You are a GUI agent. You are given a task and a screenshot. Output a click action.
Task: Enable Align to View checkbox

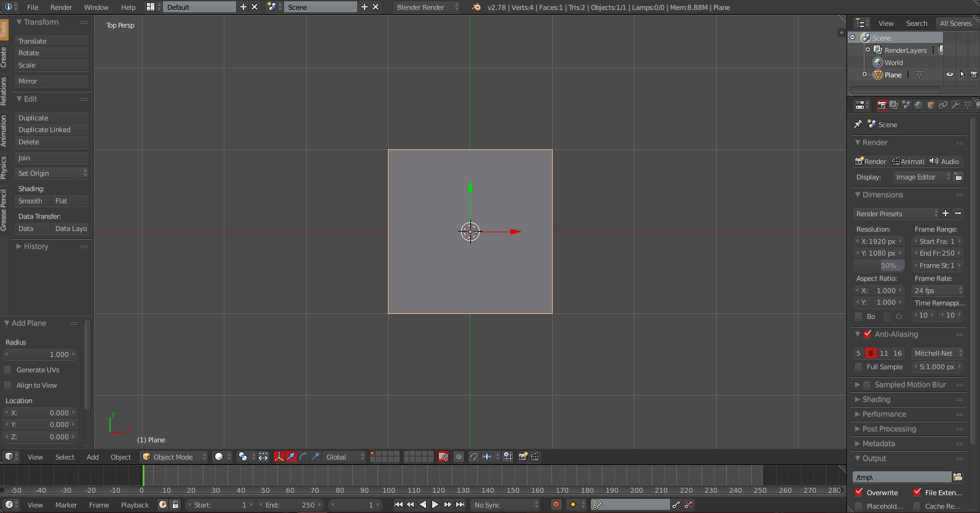8,385
